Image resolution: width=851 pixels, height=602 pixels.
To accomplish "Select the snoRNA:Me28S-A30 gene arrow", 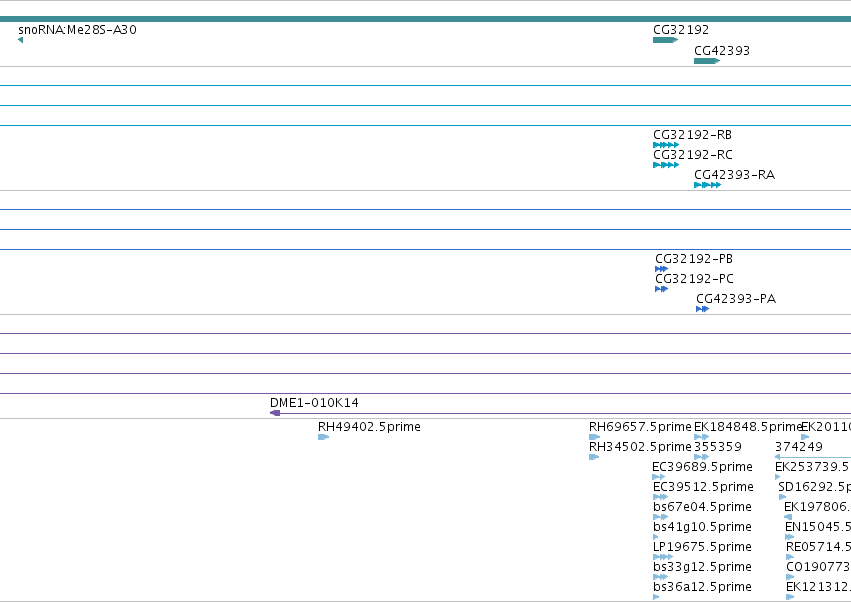I will tap(21, 40).
